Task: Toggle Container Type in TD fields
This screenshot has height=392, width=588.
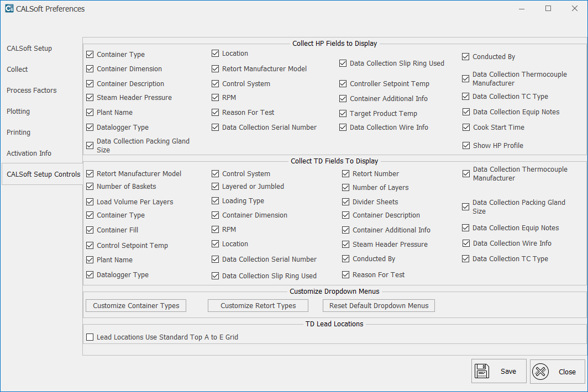Action: pos(90,215)
